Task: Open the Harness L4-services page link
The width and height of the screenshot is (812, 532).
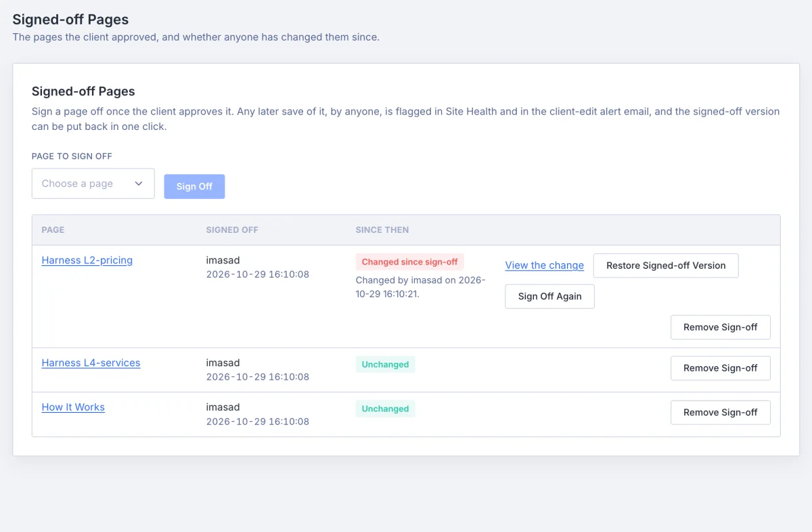Action: click(x=91, y=363)
